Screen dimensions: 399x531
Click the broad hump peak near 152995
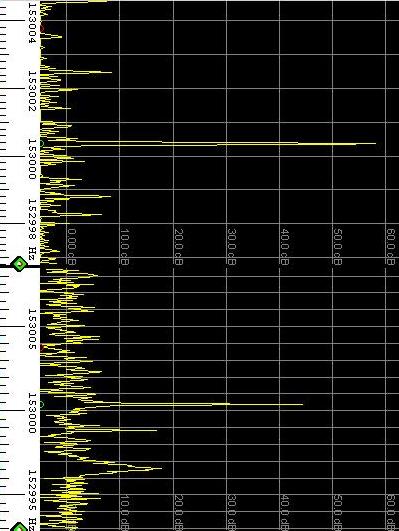161,469
